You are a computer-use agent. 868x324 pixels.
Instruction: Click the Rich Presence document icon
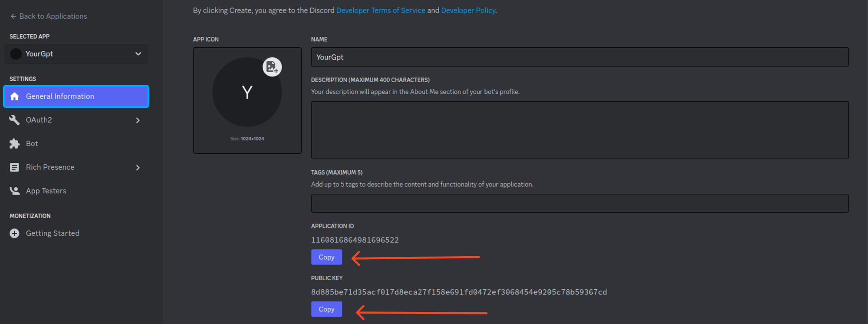(x=14, y=167)
